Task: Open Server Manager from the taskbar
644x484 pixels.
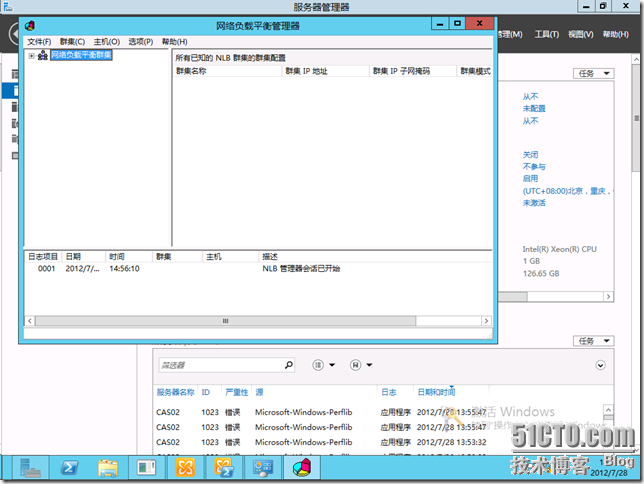Action: pos(30,468)
